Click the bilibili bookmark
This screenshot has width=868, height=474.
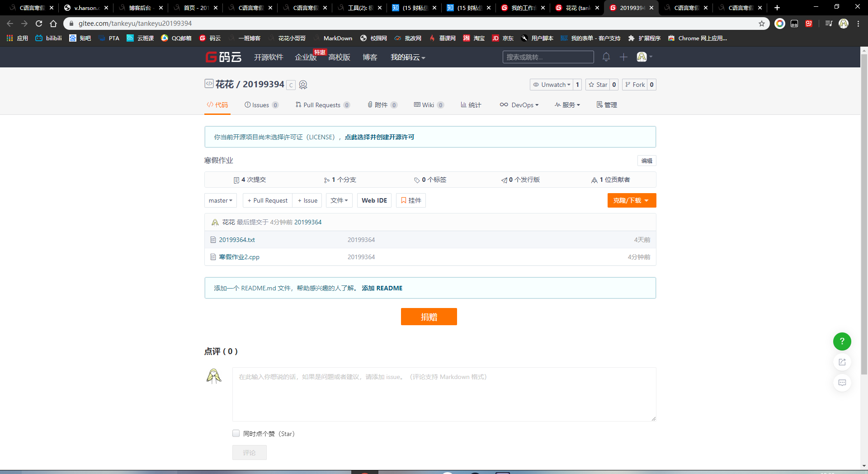click(49, 38)
